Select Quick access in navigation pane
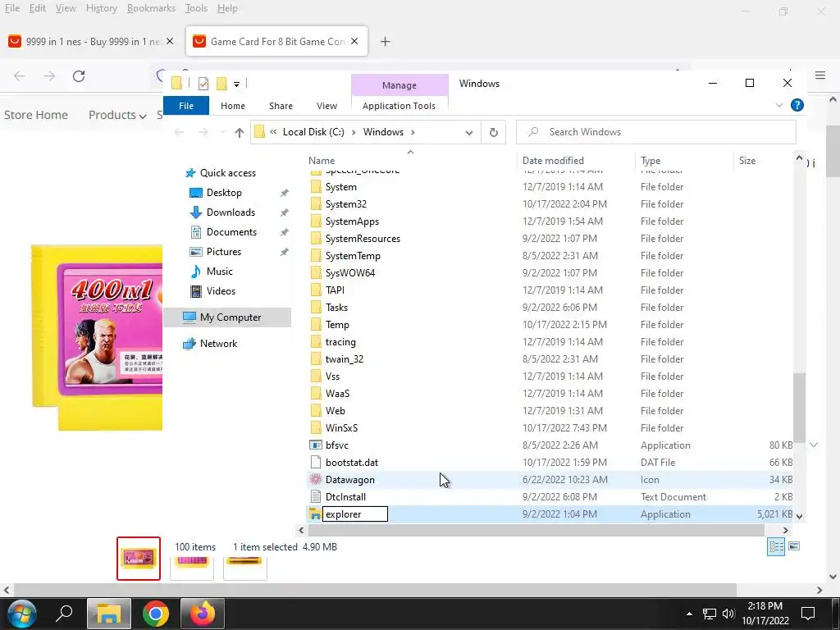Screen dimensions: 840x630 (228, 173)
